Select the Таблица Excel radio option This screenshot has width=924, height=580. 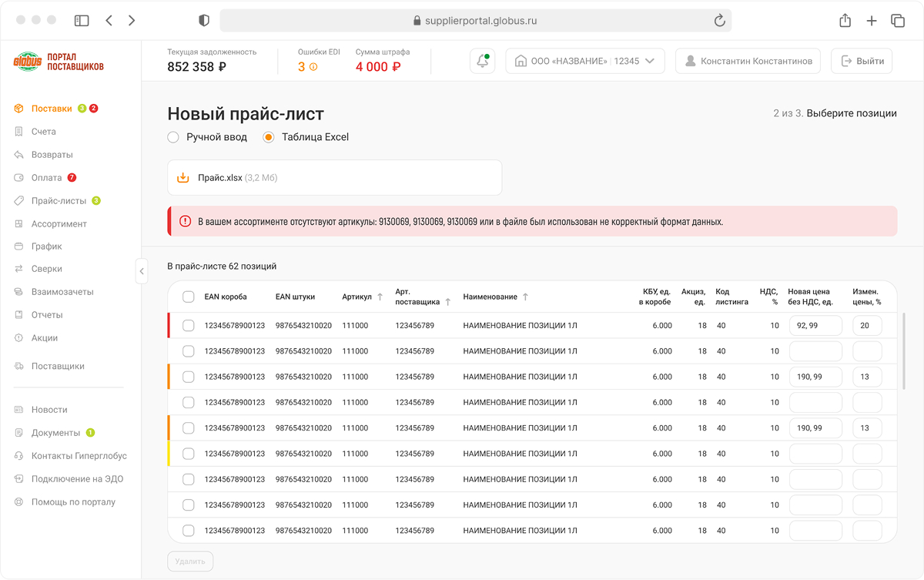(x=269, y=137)
